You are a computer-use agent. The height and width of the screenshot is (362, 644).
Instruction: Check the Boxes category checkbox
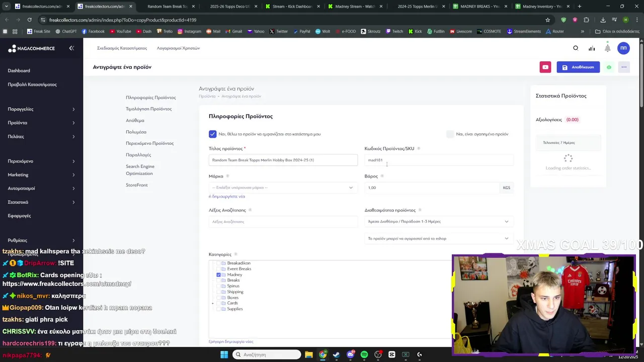218,298
